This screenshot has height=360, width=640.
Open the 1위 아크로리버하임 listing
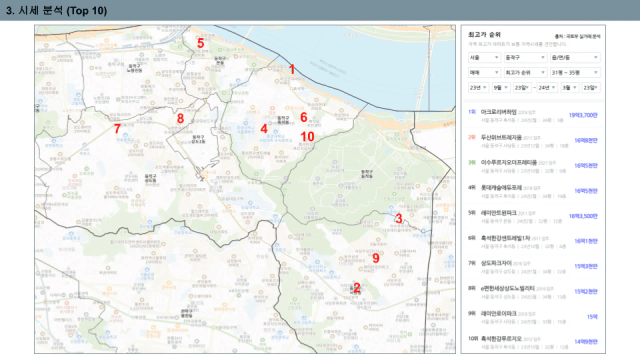tap(533, 116)
